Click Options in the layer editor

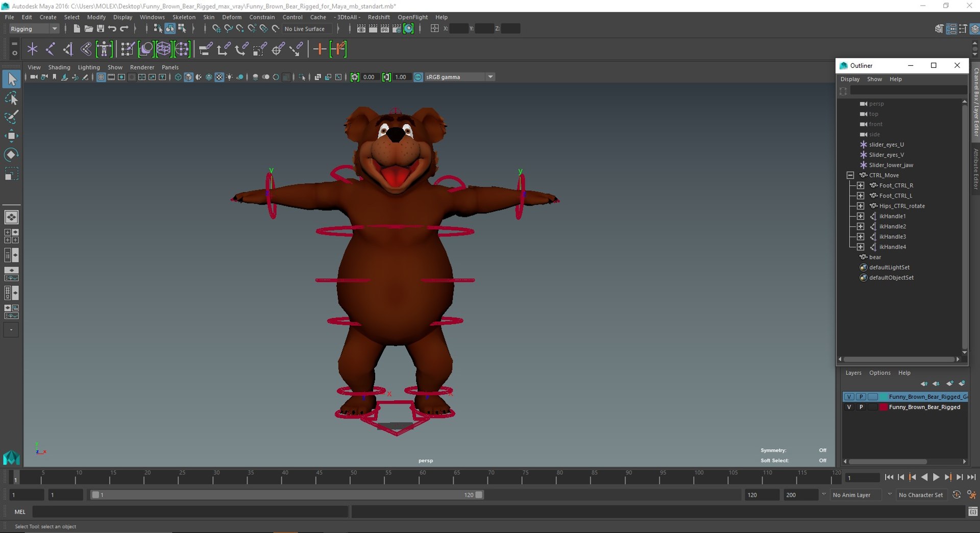[x=879, y=373]
